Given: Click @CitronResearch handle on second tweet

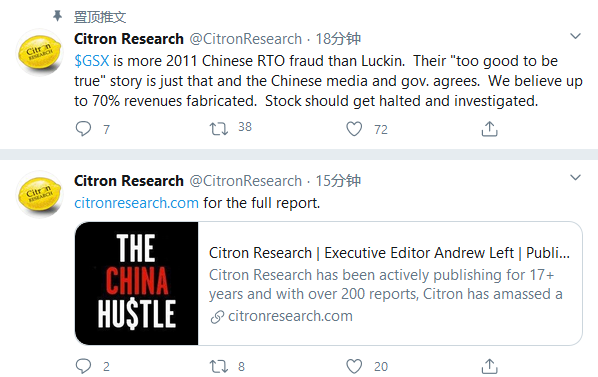Looking at the screenshot, I should coord(246,181).
